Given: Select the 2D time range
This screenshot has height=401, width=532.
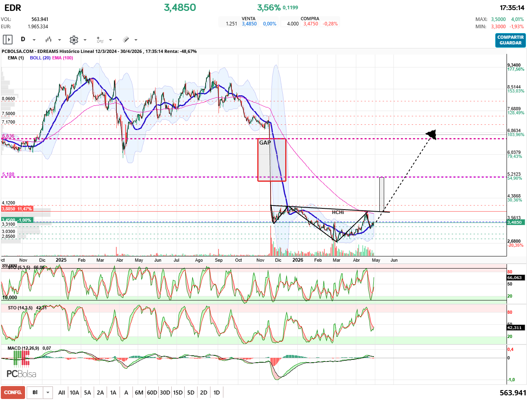Looking at the screenshot, I should pos(204,393).
